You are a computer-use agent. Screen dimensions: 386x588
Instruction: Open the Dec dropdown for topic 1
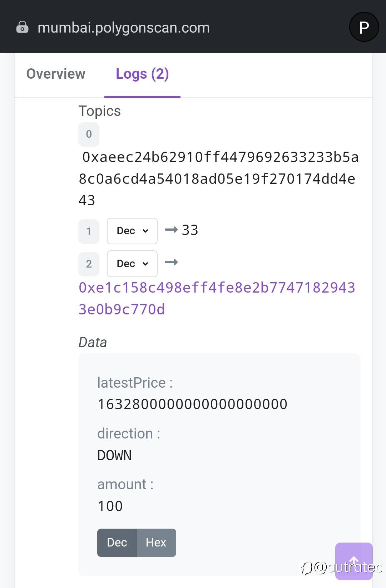[132, 231]
